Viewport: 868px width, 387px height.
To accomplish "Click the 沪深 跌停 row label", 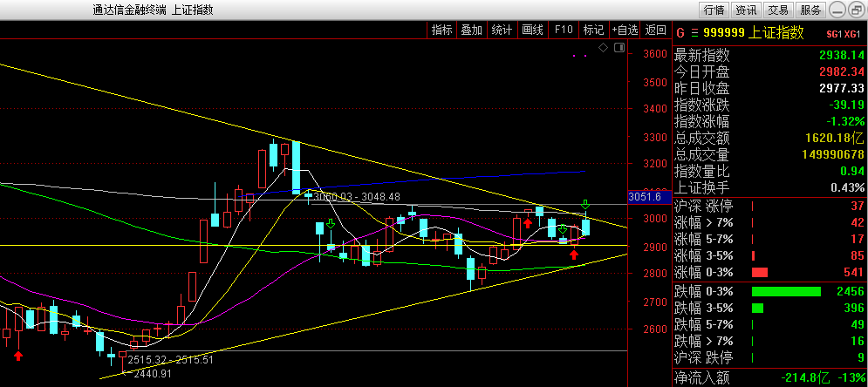I will pos(704,357).
